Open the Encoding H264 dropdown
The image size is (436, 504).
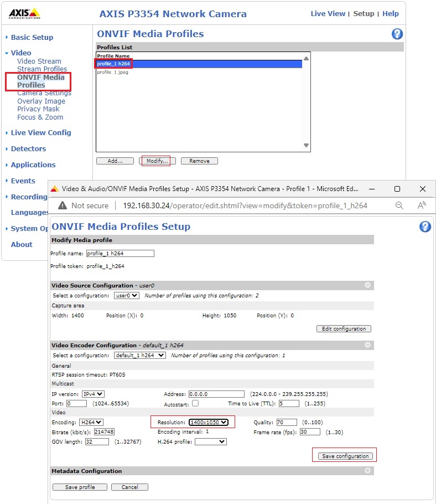click(x=91, y=423)
